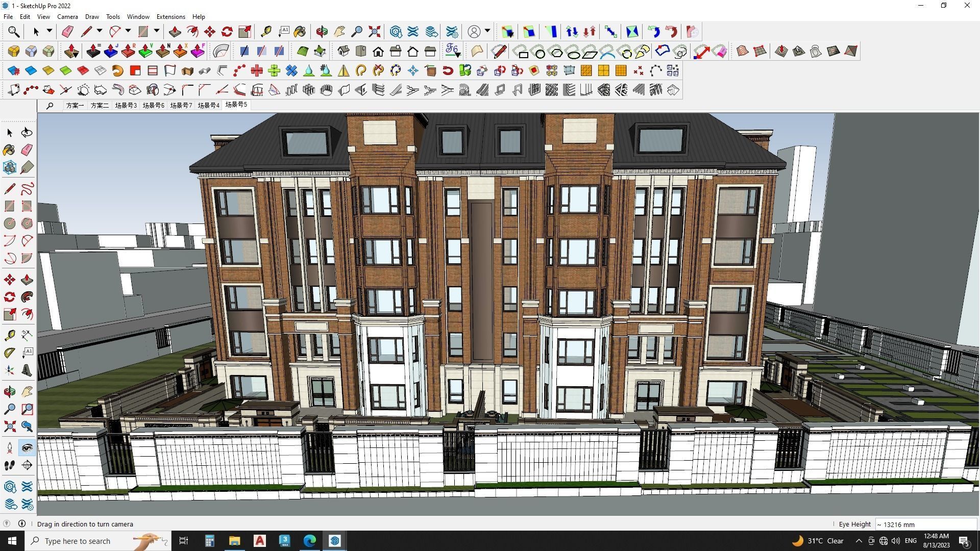Open 3D Warehouse from top toolbar

pos(396,32)
